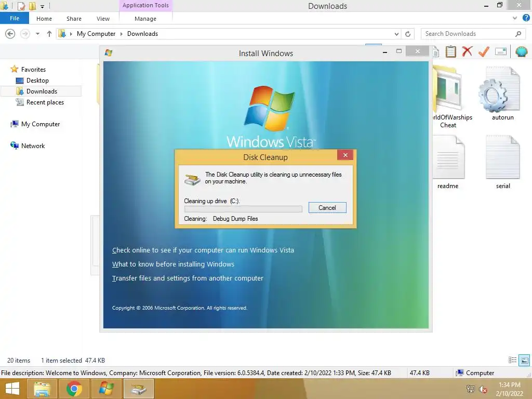
Task: Go up one folder level with Up arrow
Action: point(49,34)
